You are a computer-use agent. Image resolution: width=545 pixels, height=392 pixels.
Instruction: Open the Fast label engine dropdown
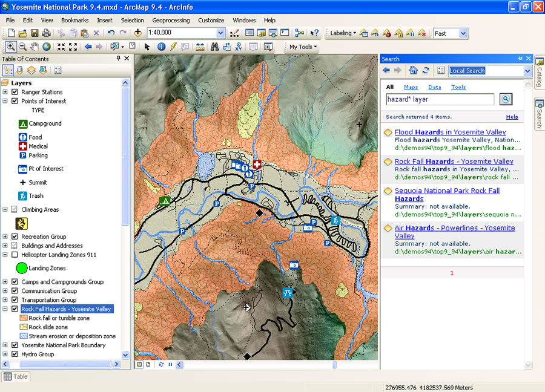(463, 34)
